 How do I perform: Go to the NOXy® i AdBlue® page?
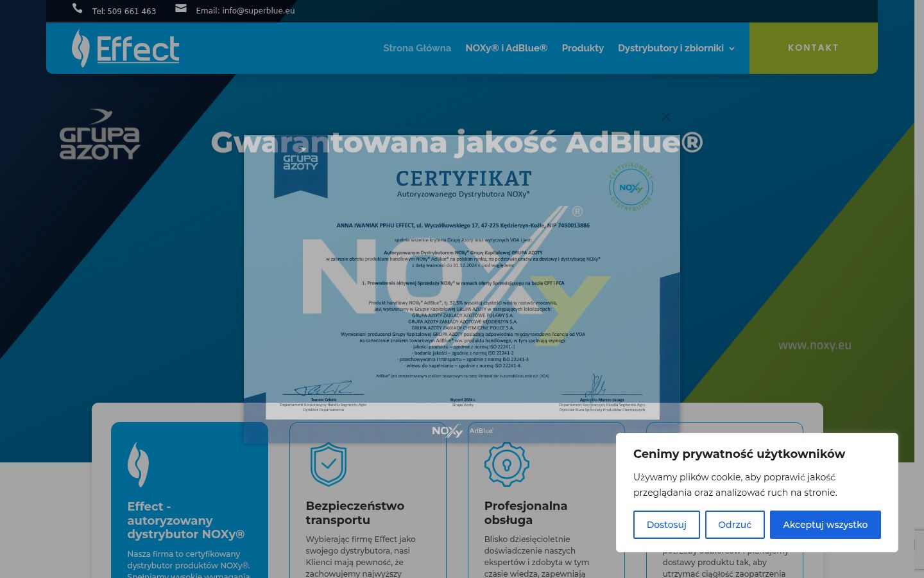click(506, 48)
